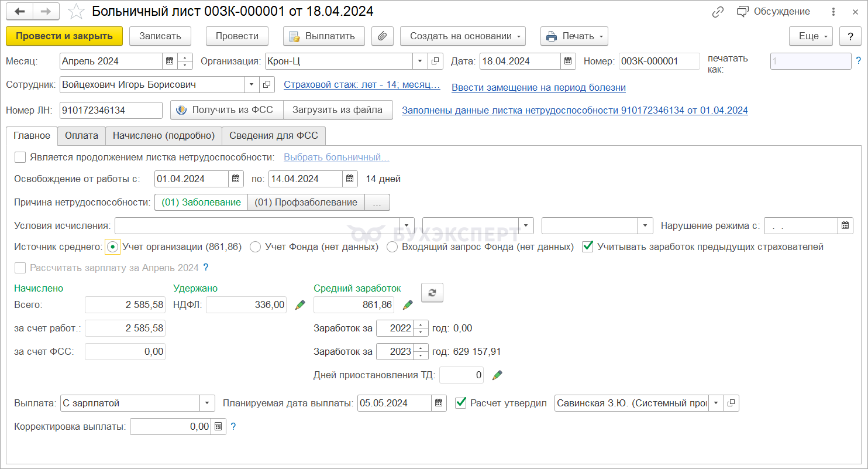Viewport: 868px width, 469px height.
Task: Show hint for Корректировка выплаты
Action: tap(233, 427)
